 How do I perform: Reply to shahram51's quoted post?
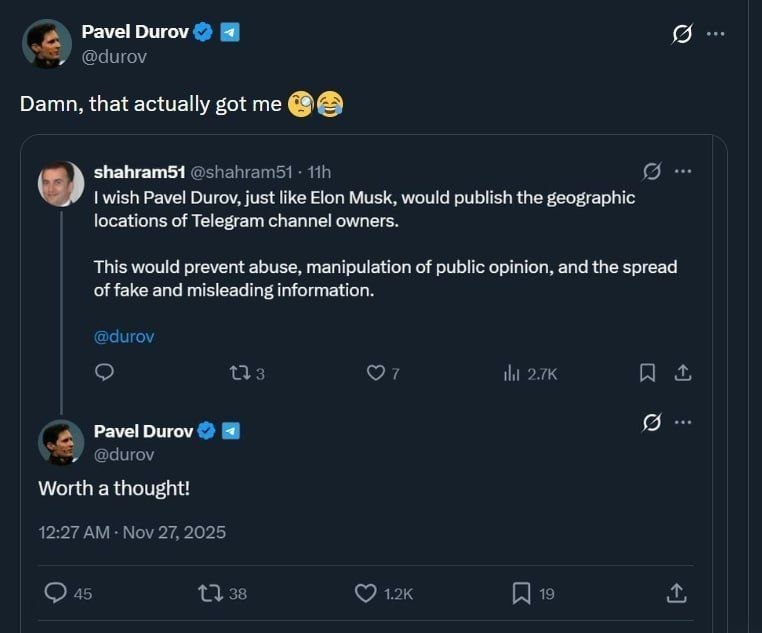click(104, 373)
